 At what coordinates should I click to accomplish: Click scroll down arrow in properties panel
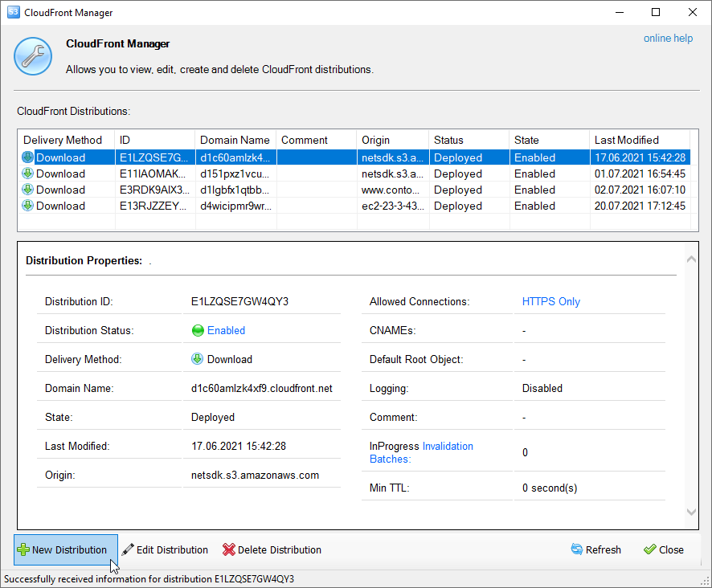point(691,512)
